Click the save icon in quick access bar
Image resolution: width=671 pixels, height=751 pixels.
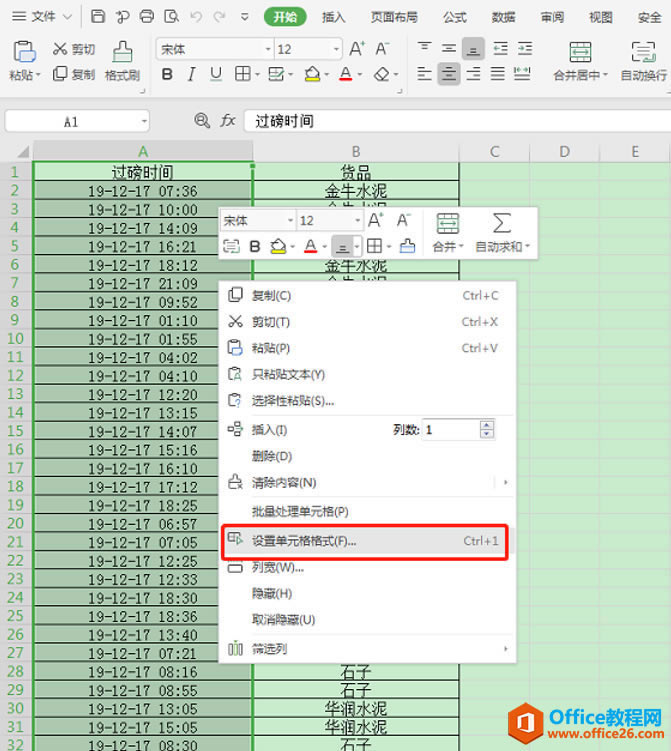[98, 17]
